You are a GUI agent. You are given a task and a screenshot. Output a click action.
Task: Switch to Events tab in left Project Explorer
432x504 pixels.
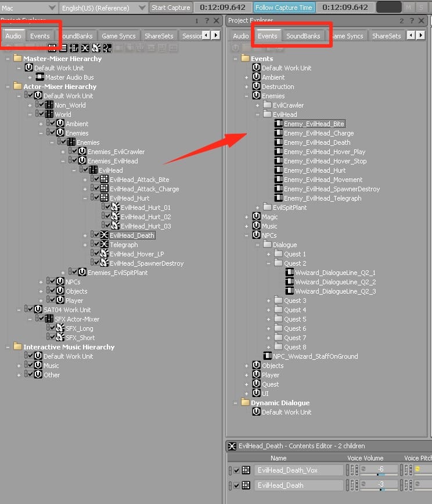coord(40,36)
